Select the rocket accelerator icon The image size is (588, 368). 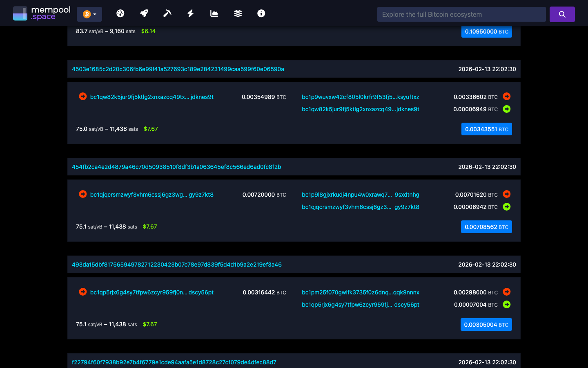144,13
